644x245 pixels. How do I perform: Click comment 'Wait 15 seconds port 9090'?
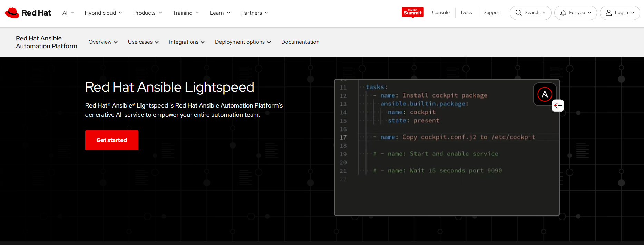click(456, 171)
